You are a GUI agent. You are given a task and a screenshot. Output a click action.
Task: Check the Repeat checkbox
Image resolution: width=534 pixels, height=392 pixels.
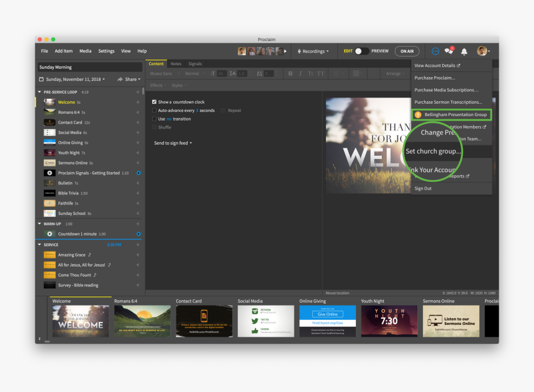[223, 111]
